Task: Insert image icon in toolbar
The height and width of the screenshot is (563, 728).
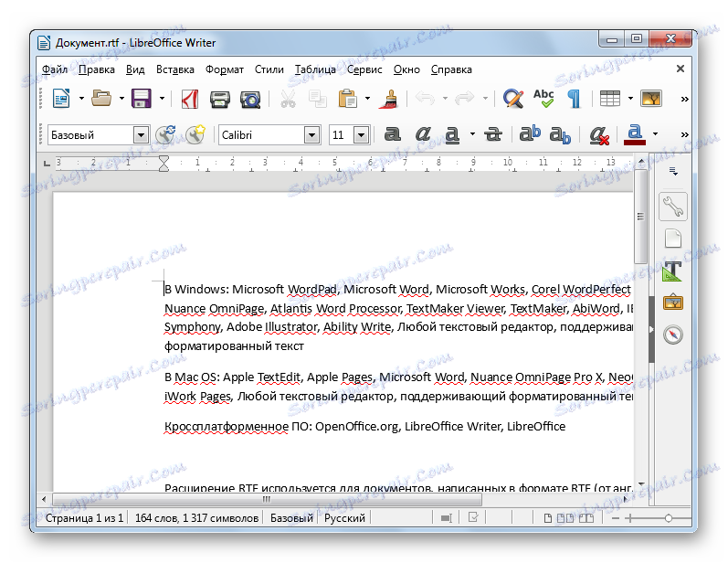Action: [651, 99]
